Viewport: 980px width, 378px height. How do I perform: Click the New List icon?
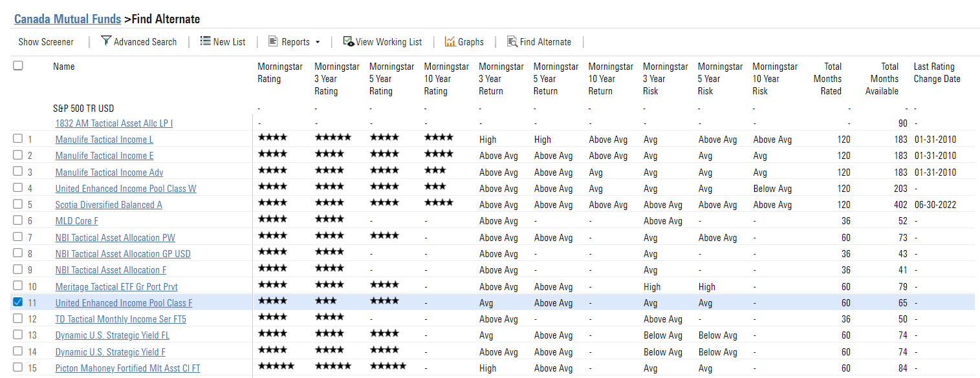pos(205,41)
